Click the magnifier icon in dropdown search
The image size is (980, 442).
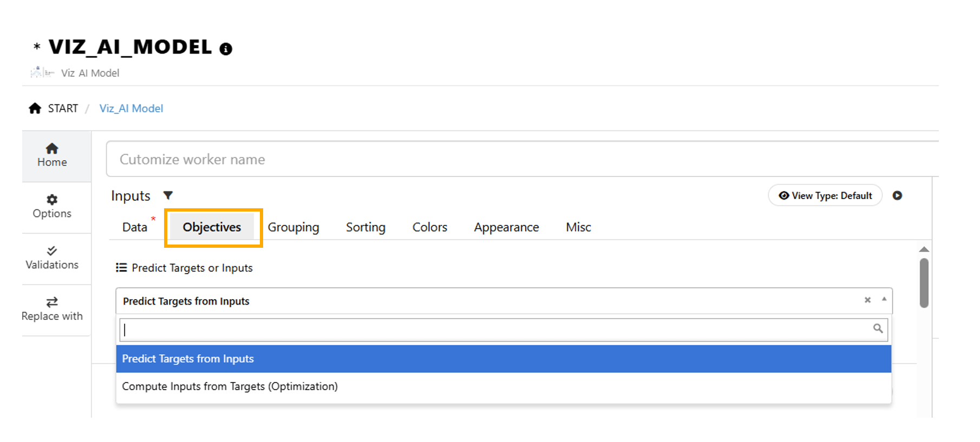pyautogui.click(x=878, y=328)
